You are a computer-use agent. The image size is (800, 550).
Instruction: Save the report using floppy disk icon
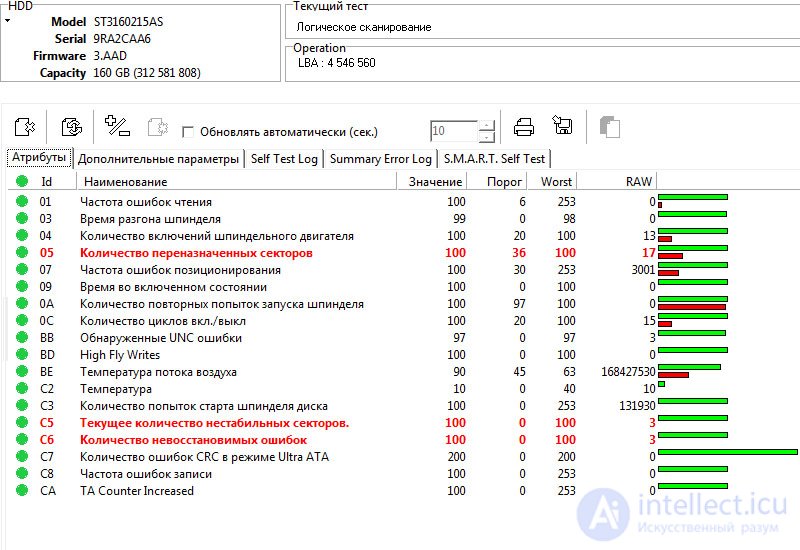[x=563, y=125]
